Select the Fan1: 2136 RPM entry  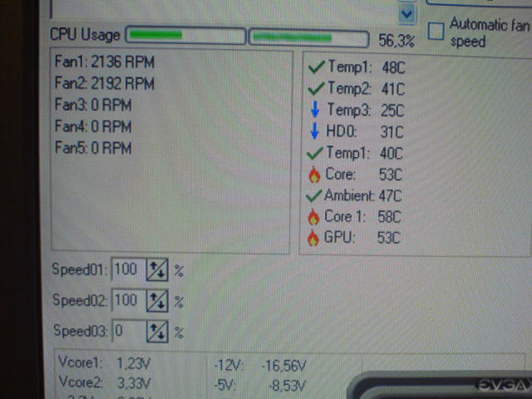105,62
